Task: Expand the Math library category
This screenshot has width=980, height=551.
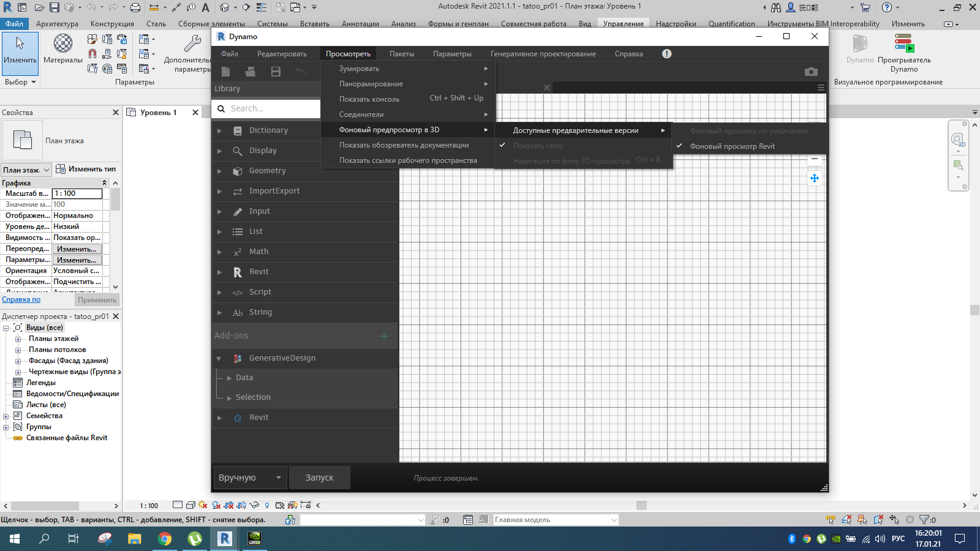Action: click(x=219, y=252)
